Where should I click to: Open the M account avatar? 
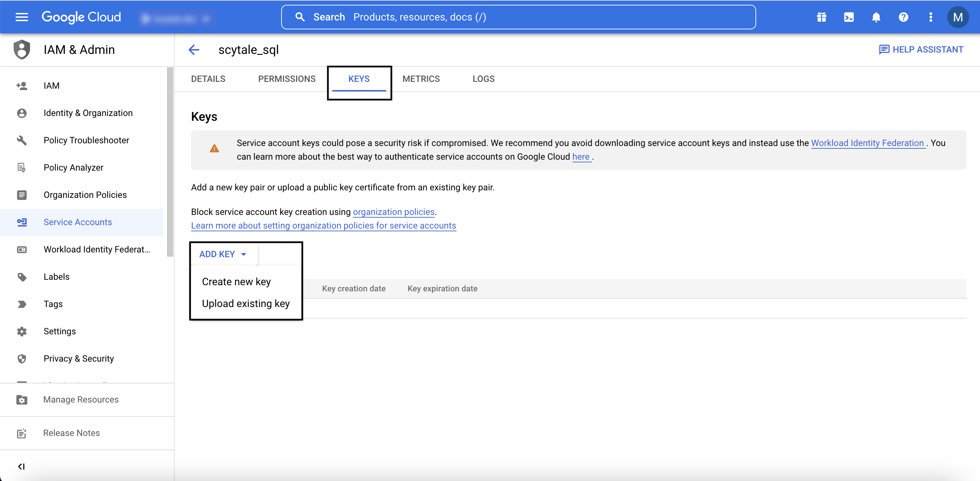coord(957,17)
